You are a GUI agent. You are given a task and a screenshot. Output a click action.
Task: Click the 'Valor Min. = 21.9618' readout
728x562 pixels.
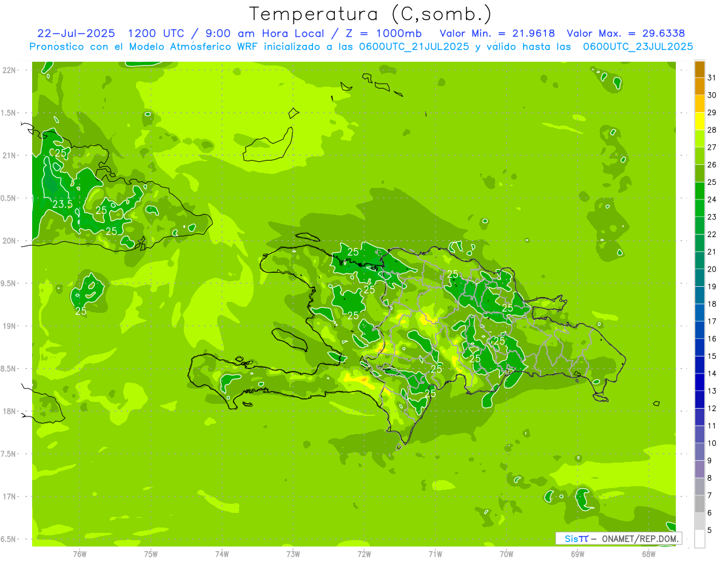(497, 33)
